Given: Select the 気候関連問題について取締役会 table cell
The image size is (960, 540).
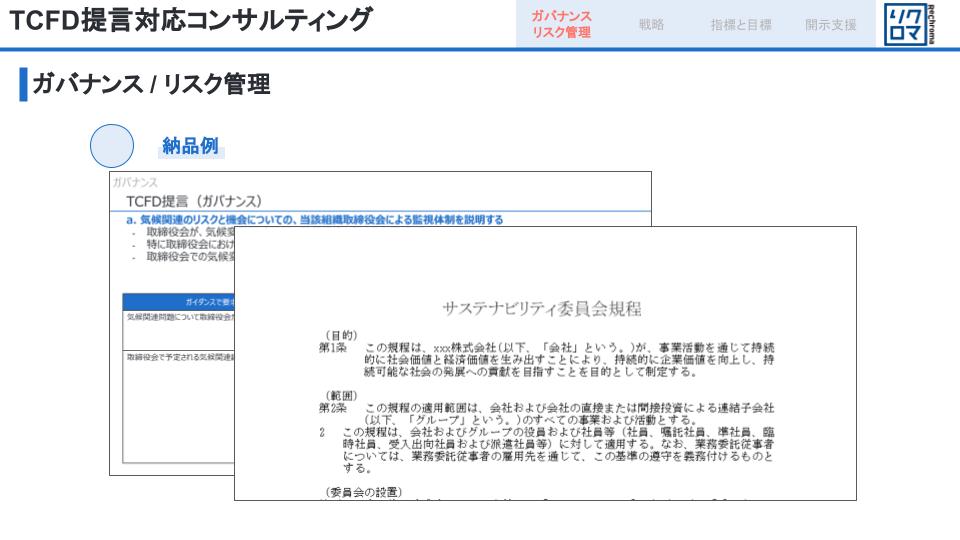Looking at the screenshot, I should [x=179, y=330].
